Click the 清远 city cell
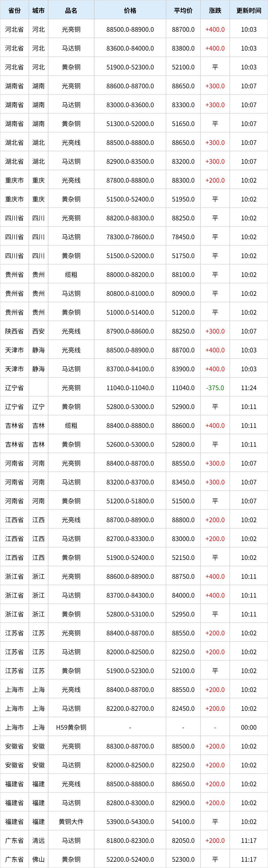The width and height of the screenshot is (268, 868). (x=38, y=841)
